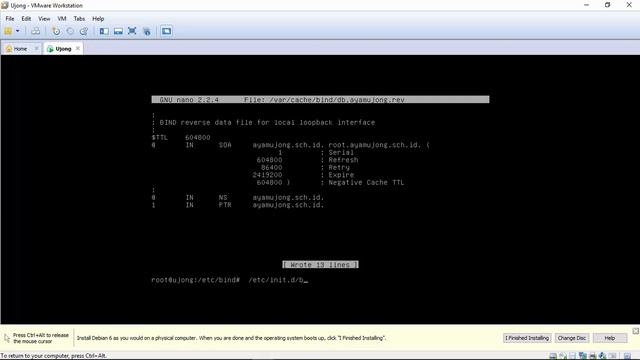
Task: Toggle the thumbnail bar icon
Action: (x=118, y=31)
